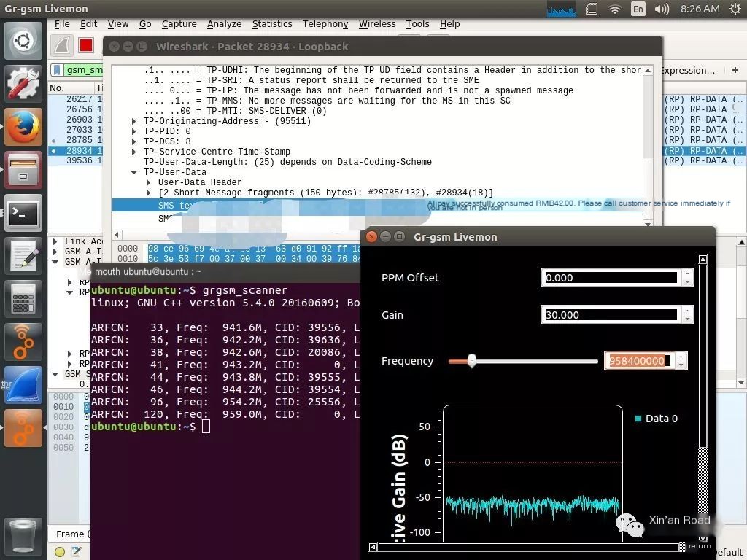Click the PPM Offset input field
The width and height of the screenshot is (747, 560).
tap(611, 278)
